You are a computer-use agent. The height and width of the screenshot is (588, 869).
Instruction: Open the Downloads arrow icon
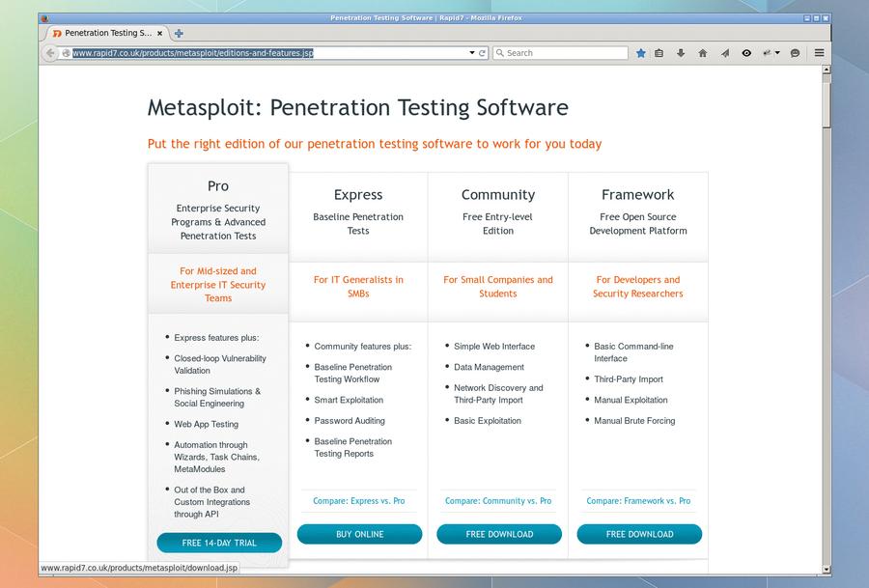pyautogui.click(x=681, y=53)
